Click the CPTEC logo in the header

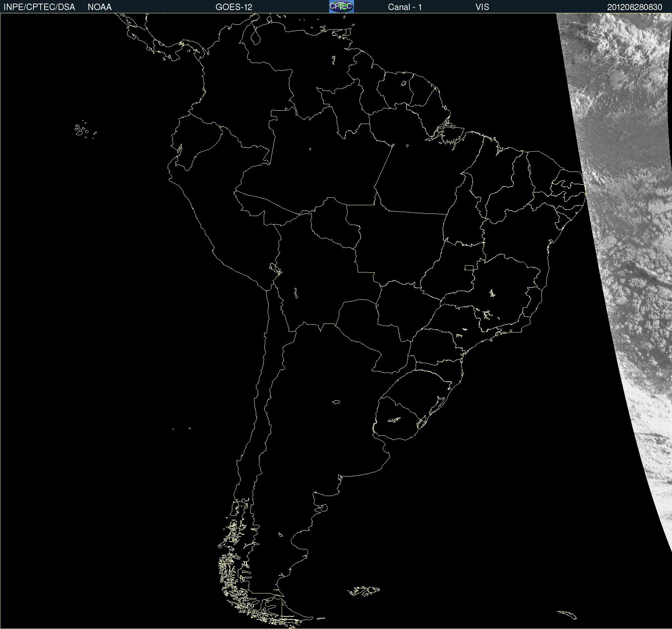341,6
